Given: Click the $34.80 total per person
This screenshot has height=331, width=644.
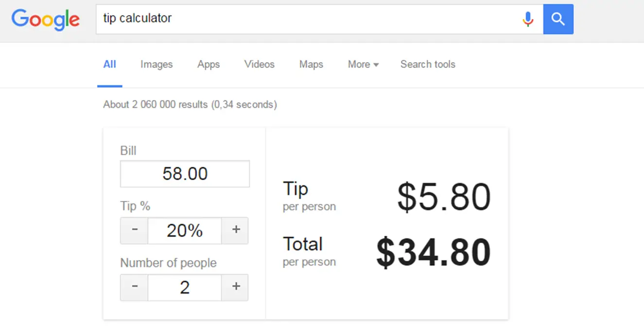Looking at the screenshot, I should (x=434, y=253).
